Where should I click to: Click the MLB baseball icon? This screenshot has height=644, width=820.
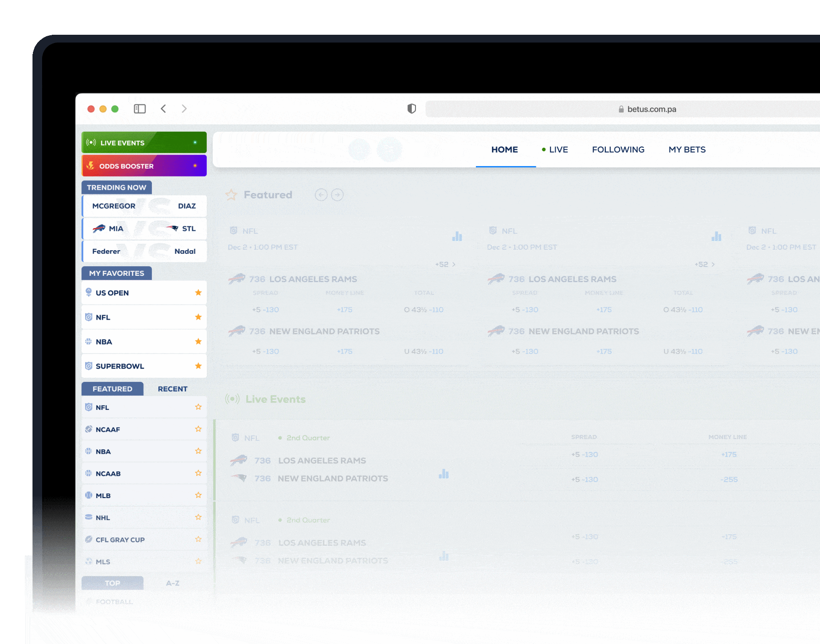[x=89, y=495]
